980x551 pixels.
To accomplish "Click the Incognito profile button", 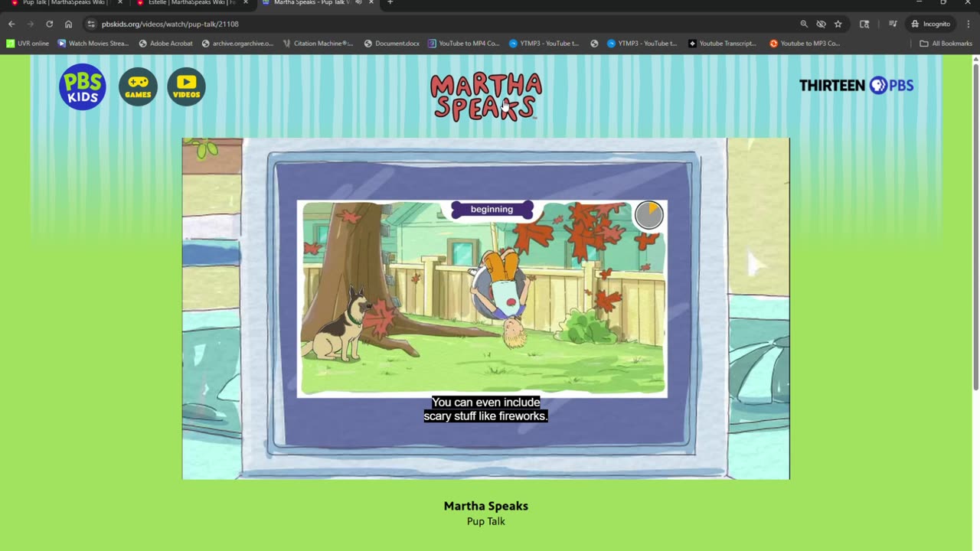I will click(930, 24).
